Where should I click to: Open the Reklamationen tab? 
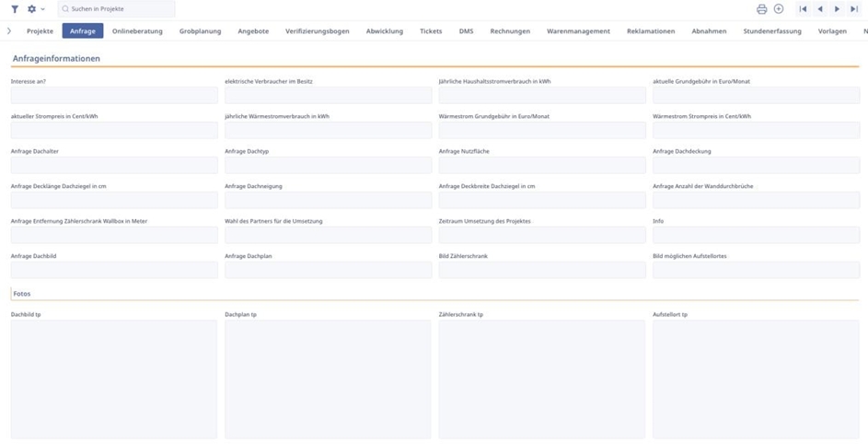pyautogui.click(x=651, y=31)
